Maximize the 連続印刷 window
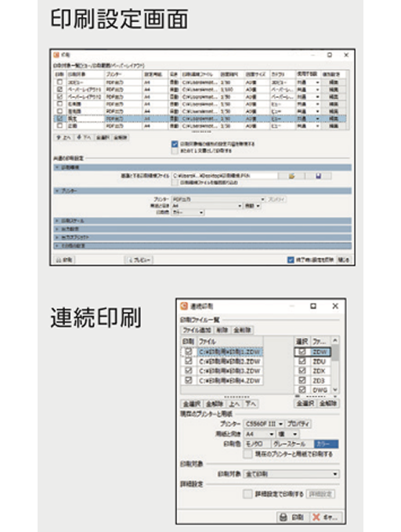 tap(313, 306)
